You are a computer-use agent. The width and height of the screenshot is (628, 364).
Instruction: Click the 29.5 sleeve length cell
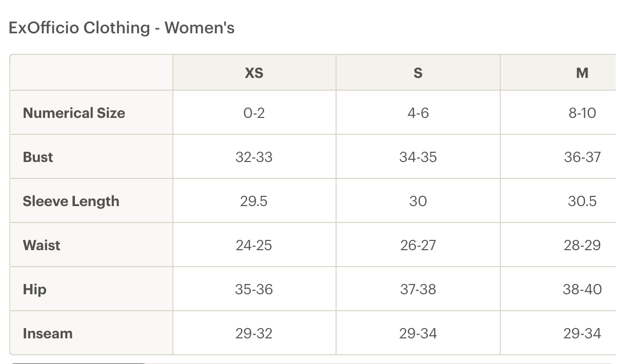254,201
